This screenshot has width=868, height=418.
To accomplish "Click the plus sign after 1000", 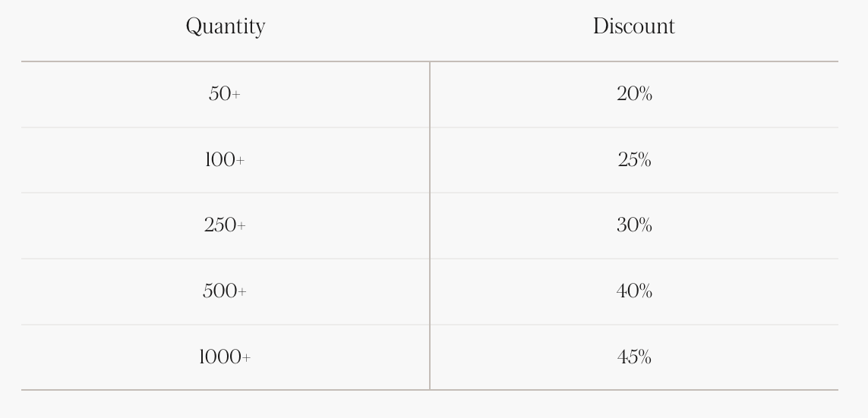I will point(245,358).
